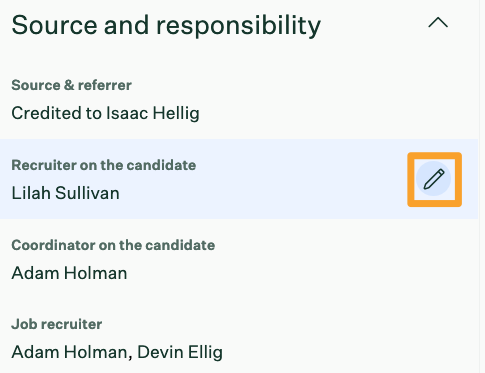Collapse the Source and responsibility section chevron

[438, 23]
